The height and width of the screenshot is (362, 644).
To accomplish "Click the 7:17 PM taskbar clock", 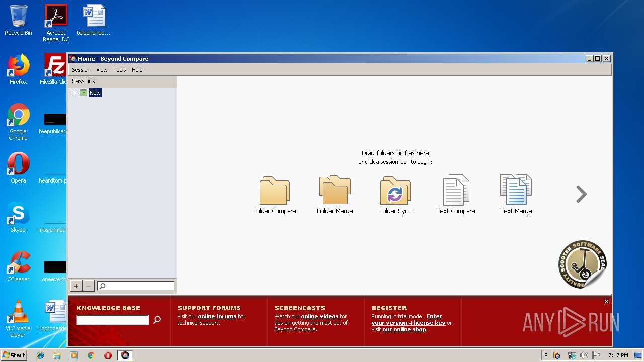I will point(618,355).
